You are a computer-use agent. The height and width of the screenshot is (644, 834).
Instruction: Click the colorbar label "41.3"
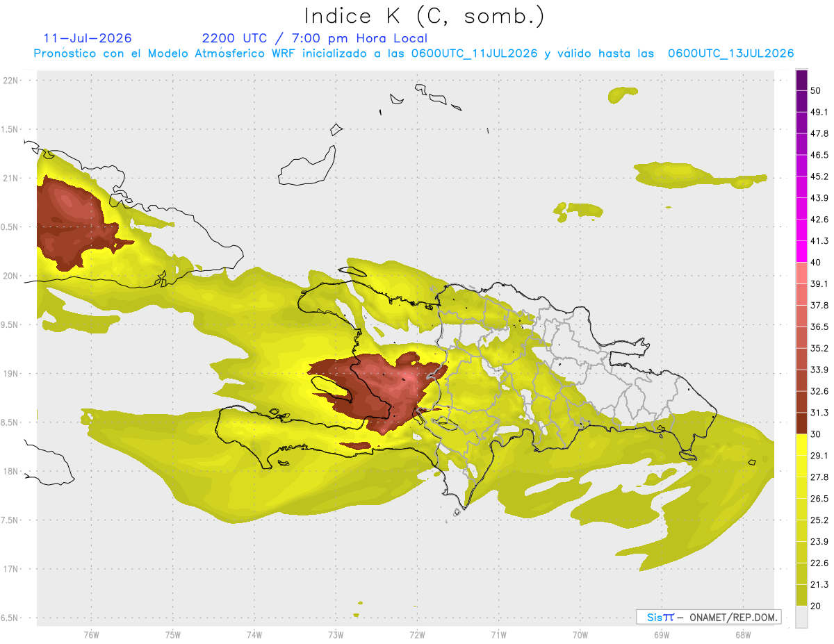(819, 241)
